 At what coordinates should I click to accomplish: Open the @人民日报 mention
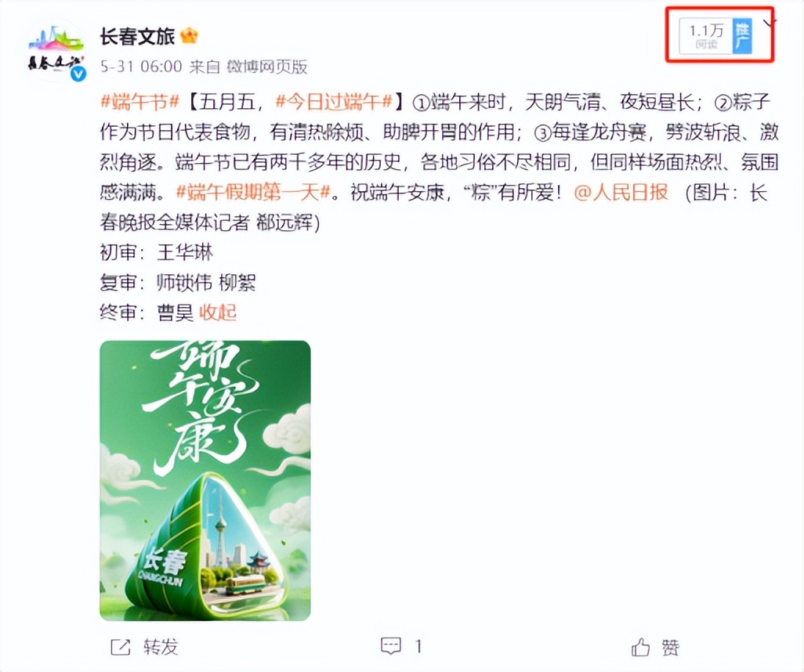621,193
